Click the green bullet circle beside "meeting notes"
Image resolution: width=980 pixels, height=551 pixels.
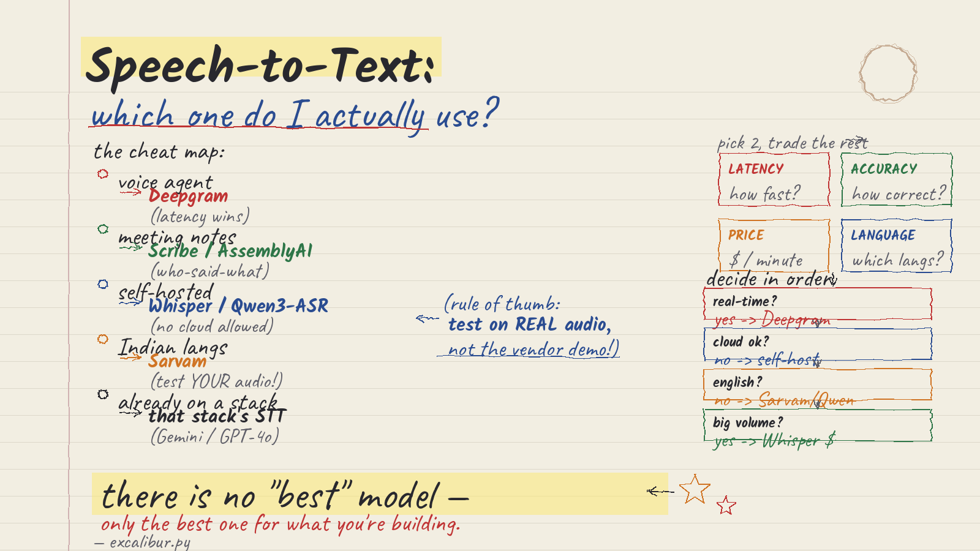point(103,229)
